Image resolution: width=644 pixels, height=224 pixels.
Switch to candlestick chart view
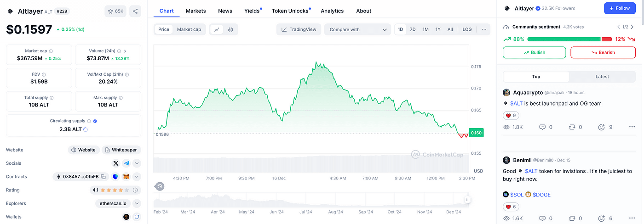click(x=230, y=29)
